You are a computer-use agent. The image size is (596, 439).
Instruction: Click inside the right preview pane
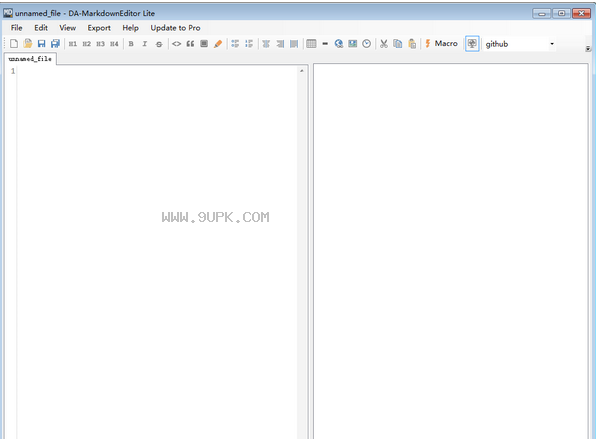451,251
